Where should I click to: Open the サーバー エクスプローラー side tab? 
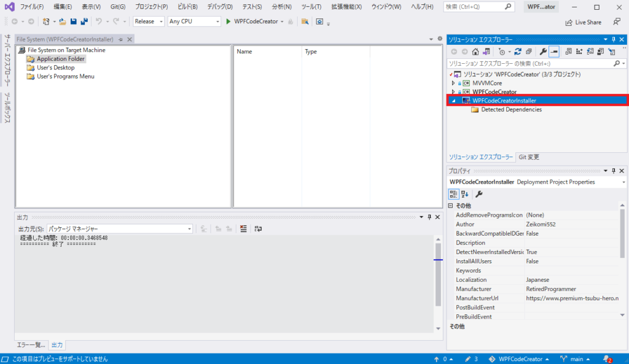click(x=7, y=61)
